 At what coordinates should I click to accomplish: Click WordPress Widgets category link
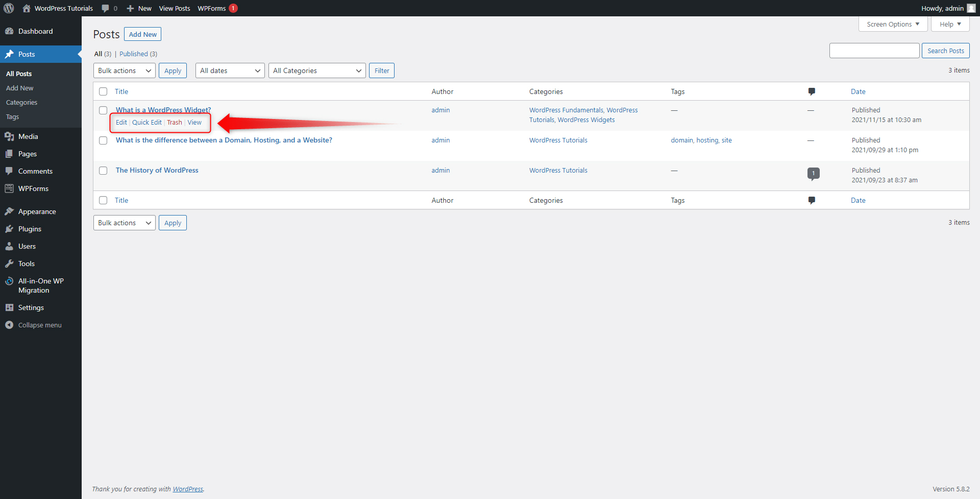pos(586,120)
